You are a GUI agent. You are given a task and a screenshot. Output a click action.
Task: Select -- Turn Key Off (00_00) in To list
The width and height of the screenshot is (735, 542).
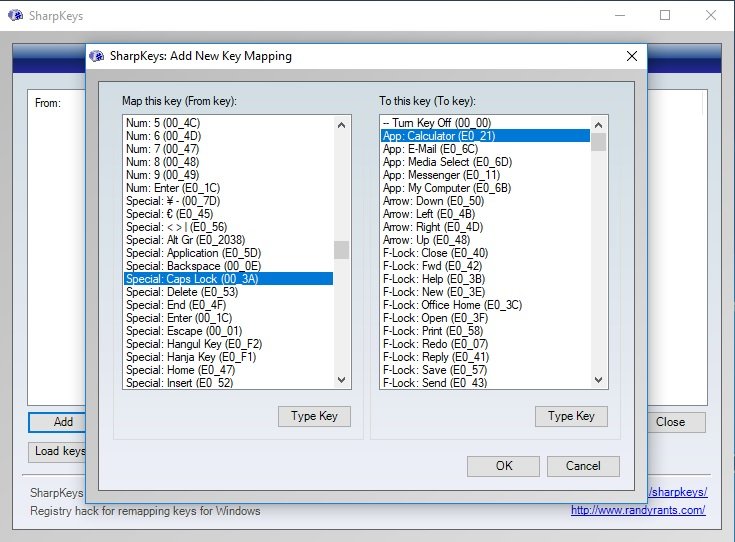[x=485, y=123]
